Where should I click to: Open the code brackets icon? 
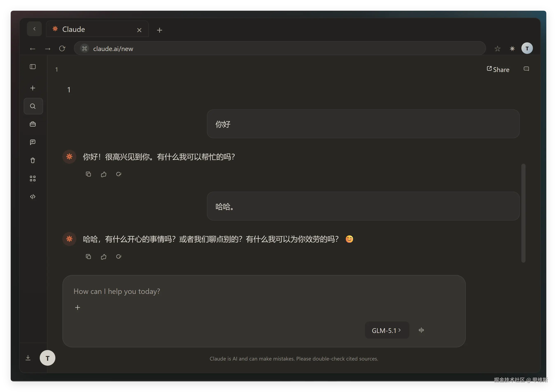coord(33,197)
